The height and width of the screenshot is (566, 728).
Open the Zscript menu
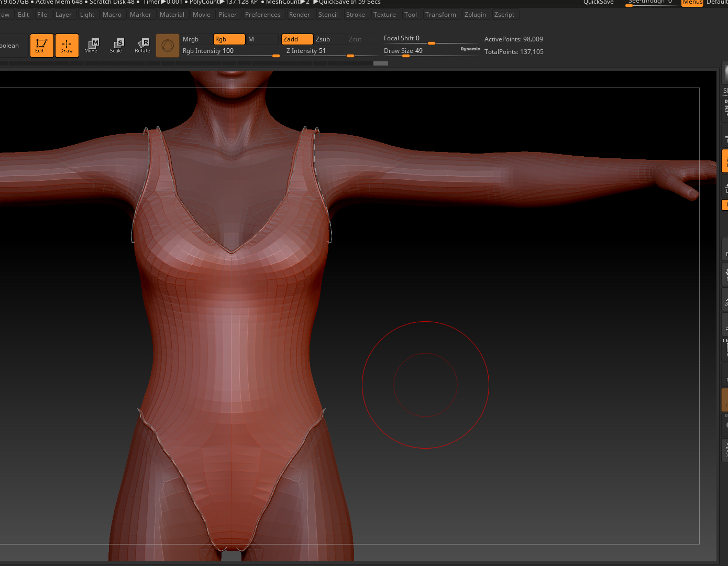(x=504, y=15)
